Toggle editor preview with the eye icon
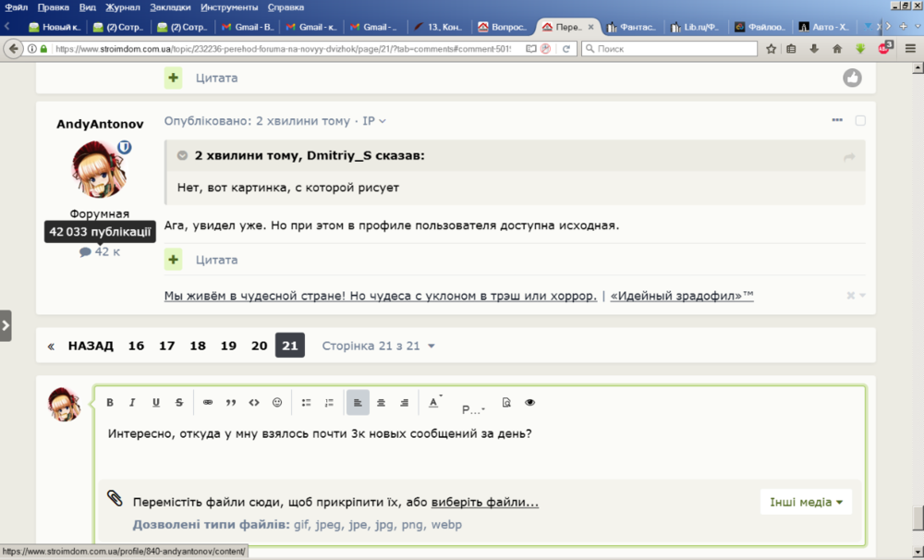 (529, 403)
